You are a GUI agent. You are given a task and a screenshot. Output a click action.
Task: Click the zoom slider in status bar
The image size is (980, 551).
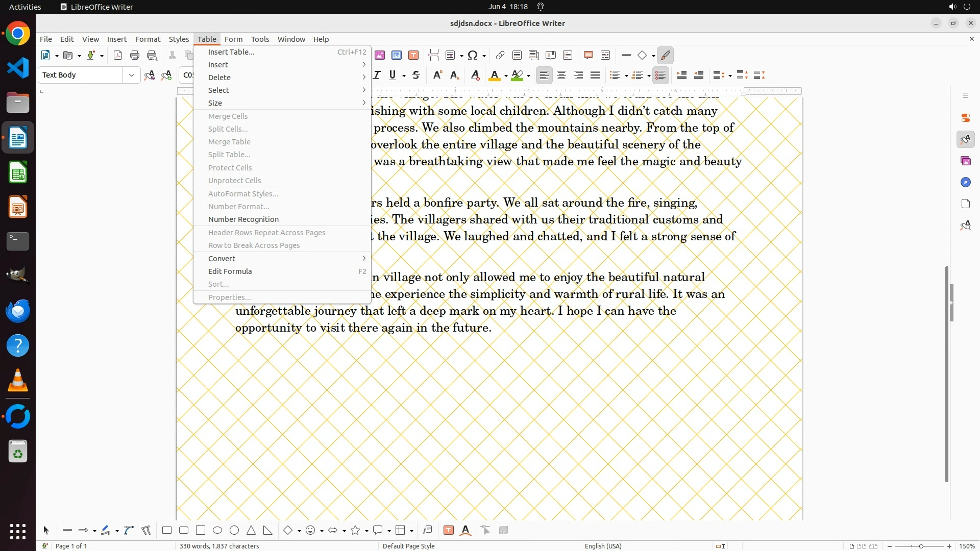tap(921, 546)
